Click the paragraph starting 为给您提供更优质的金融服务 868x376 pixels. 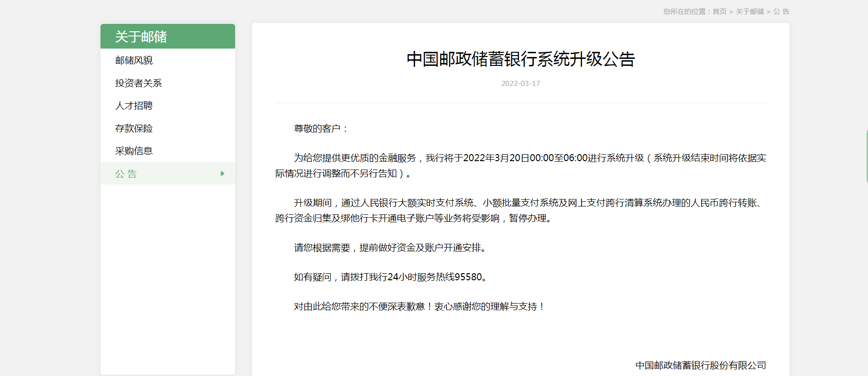pyautogui.click(x=521, y=166)
